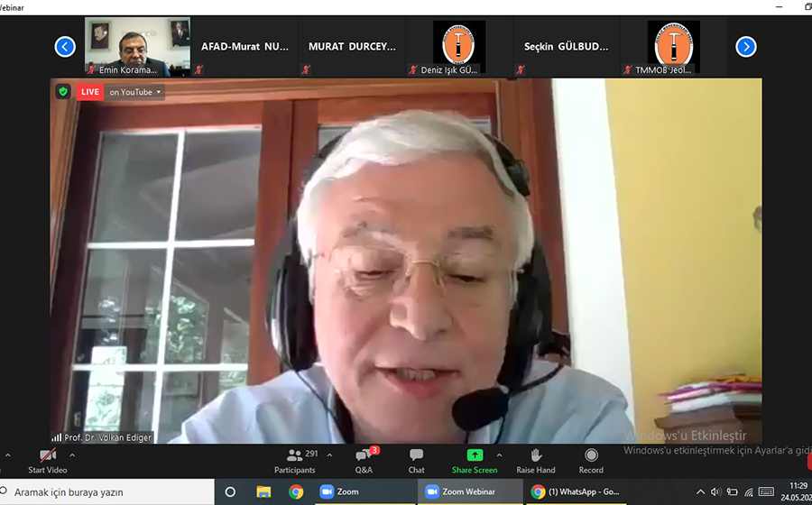Select MURAT DURCEY participant tile
The height and width of the screenshot is (505, 812).
(352, 47)
